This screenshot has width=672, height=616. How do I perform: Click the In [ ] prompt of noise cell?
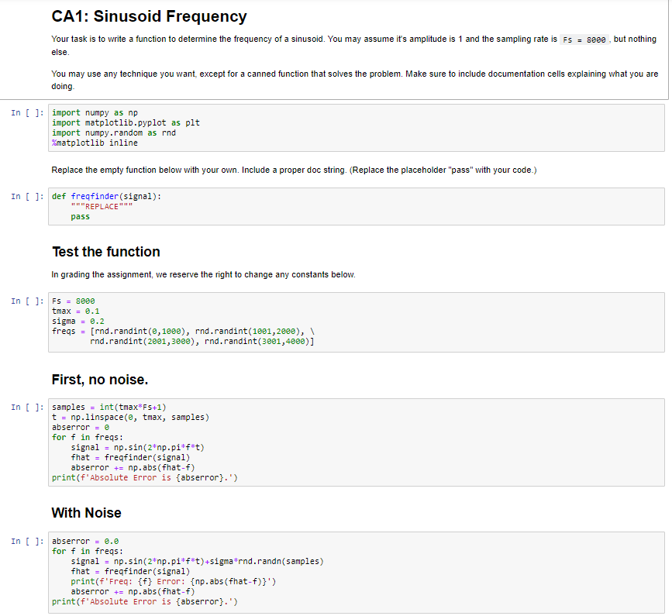[27, 542]
